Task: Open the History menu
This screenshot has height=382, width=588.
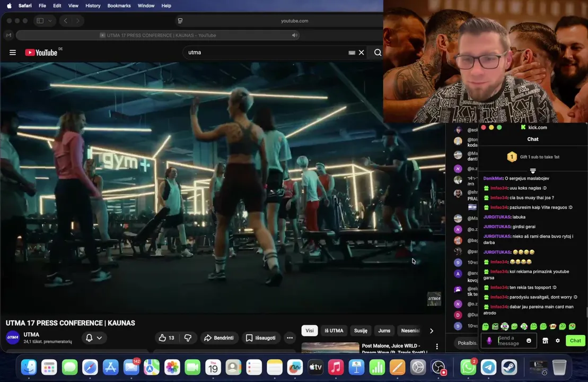Action: [93, 6]
